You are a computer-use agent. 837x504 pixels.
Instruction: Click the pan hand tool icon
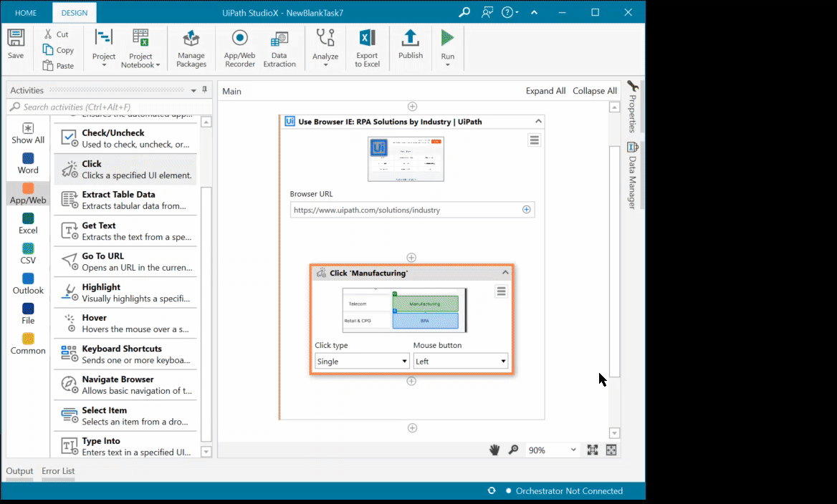coord(494,450)
